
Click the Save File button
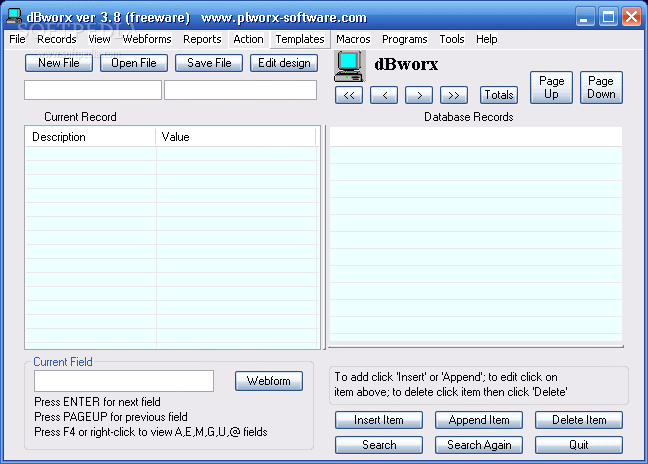[x=209, y=63]
